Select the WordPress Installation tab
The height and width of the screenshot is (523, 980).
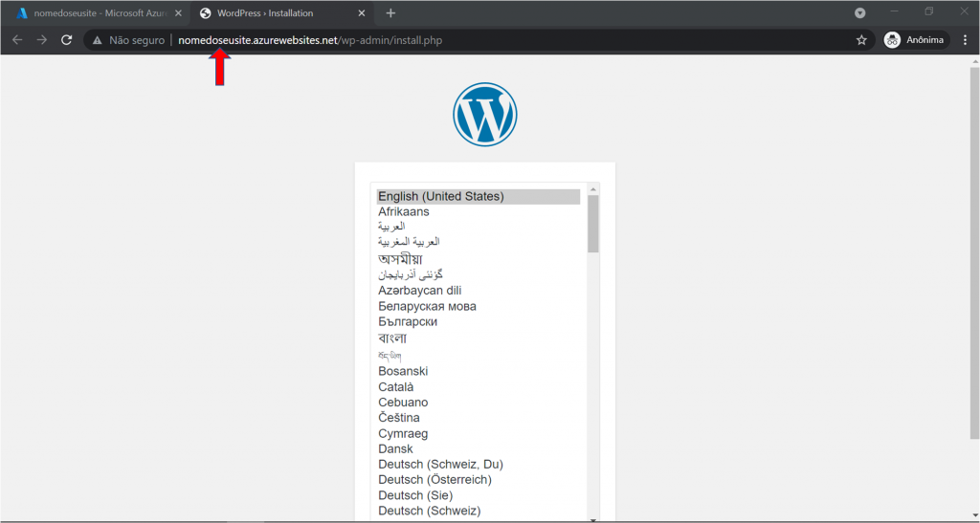click(x=282, y=13)
